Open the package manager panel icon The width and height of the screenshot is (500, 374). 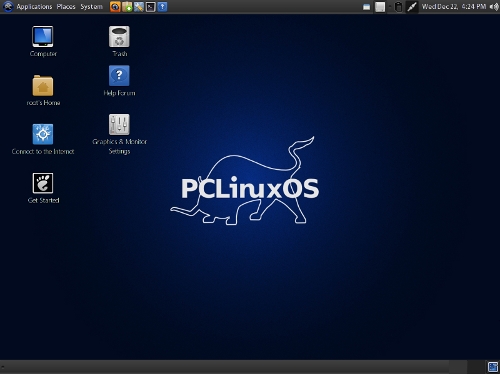(127, 7)
